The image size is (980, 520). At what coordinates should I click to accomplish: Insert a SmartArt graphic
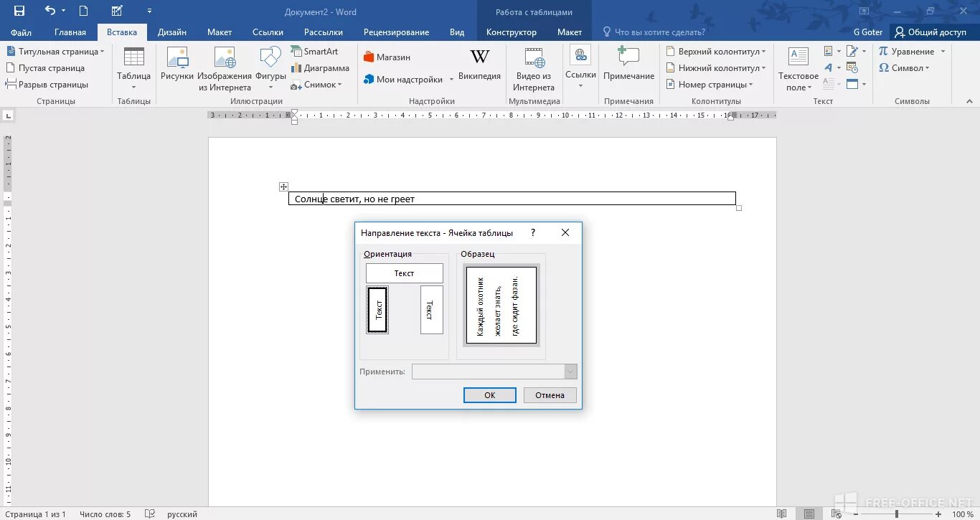(x=314, y=52)
